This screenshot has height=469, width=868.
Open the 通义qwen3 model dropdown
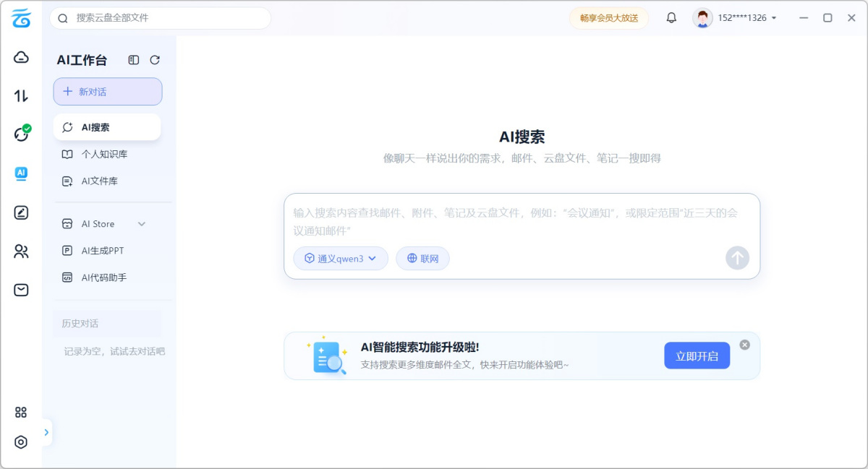tap(340, 258)
